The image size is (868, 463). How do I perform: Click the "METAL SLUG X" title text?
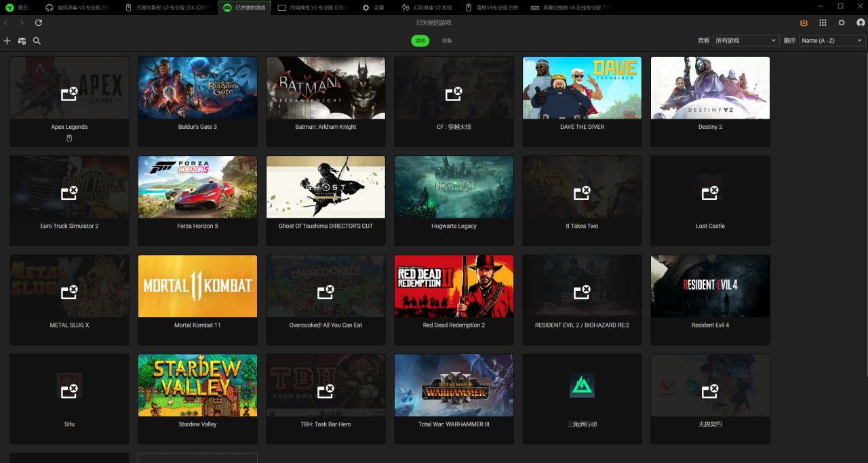click(x=69, y=325)
